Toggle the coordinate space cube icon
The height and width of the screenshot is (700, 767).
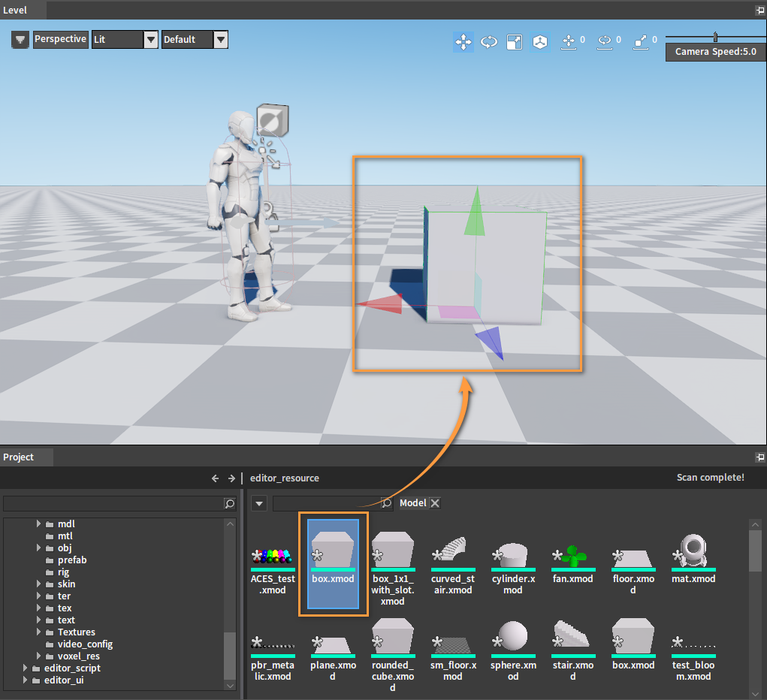pos(540,42)
